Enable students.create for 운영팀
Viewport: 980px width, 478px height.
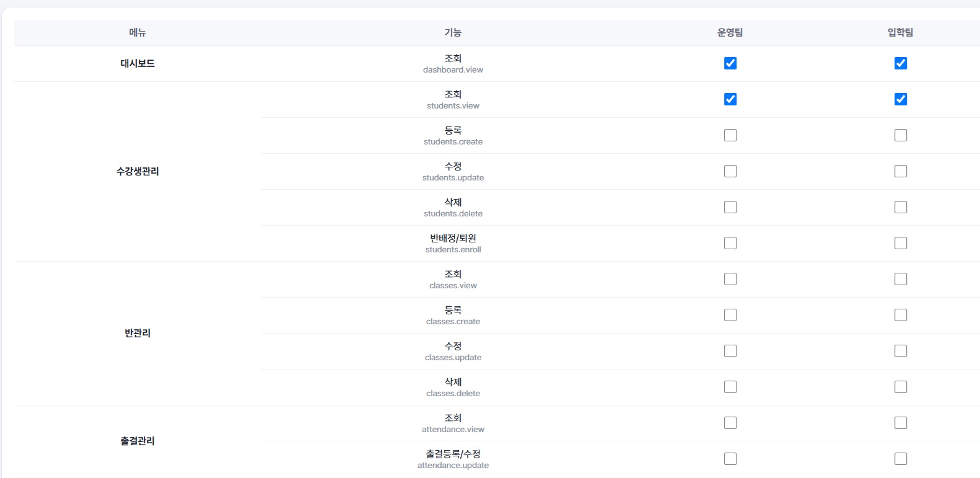click(730, 135)
